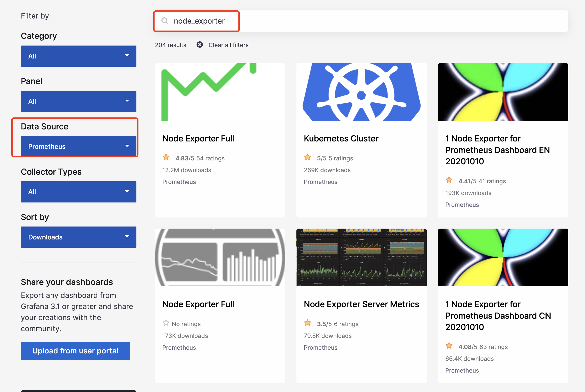Open the Data Source Prometheus dropdown

click(79, 146)
